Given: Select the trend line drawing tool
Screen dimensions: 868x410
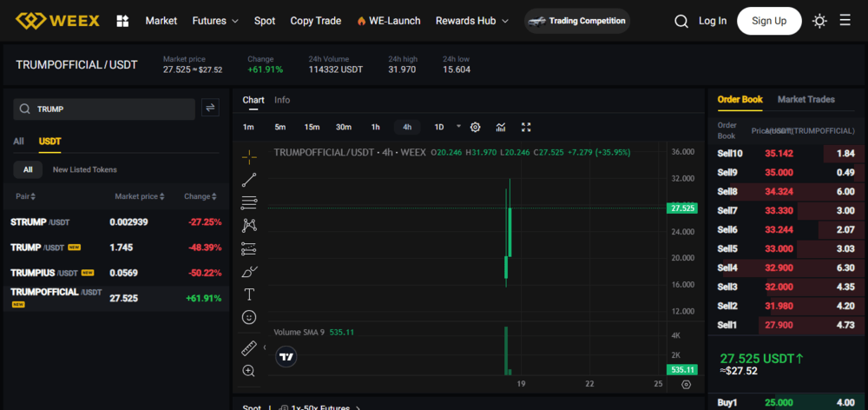Looking at the screenshot, I should pos(249,180).
